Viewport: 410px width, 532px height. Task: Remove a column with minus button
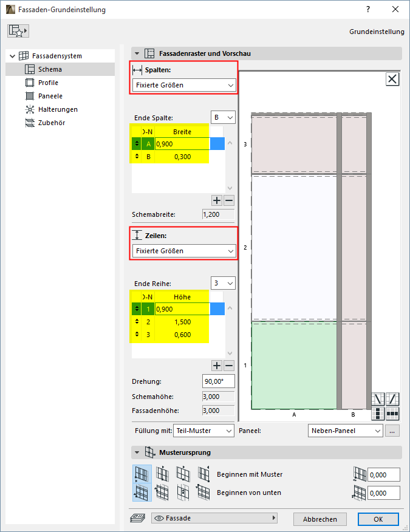229,200
